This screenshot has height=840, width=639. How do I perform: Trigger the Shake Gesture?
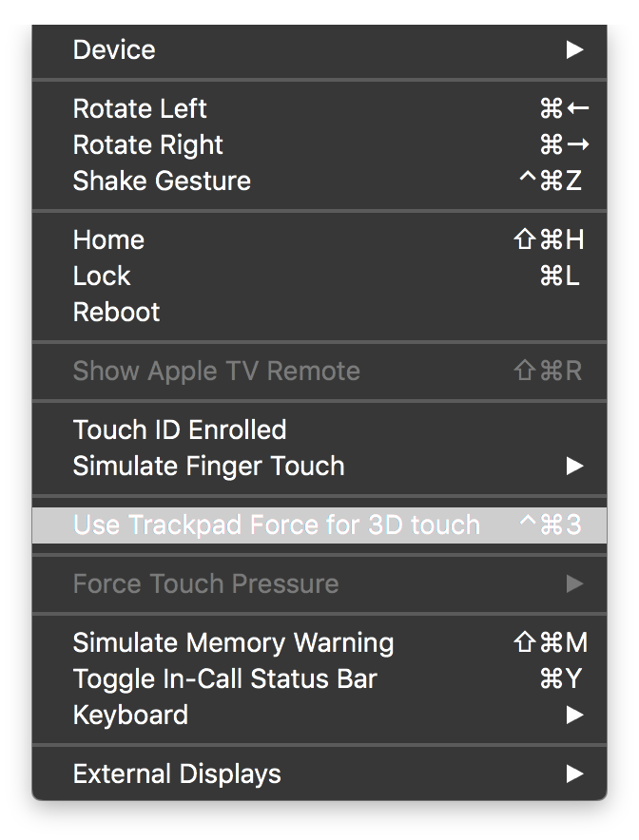tap(161, 181)
